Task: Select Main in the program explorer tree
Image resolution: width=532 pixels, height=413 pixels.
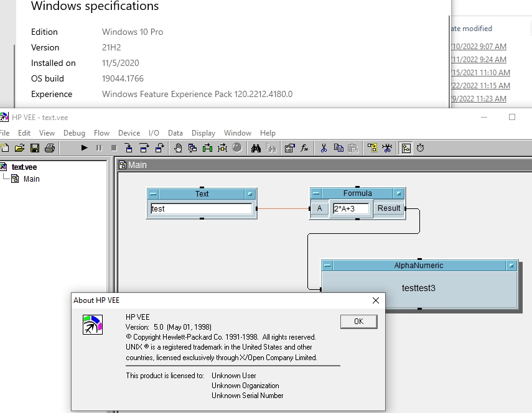Action: coord(31,179)
